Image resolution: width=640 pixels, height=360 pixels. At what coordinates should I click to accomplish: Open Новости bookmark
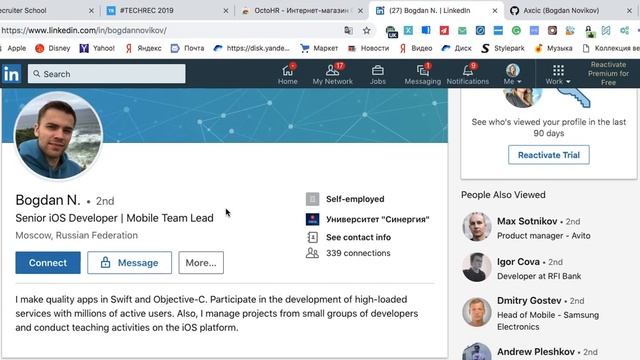(368, 48)
